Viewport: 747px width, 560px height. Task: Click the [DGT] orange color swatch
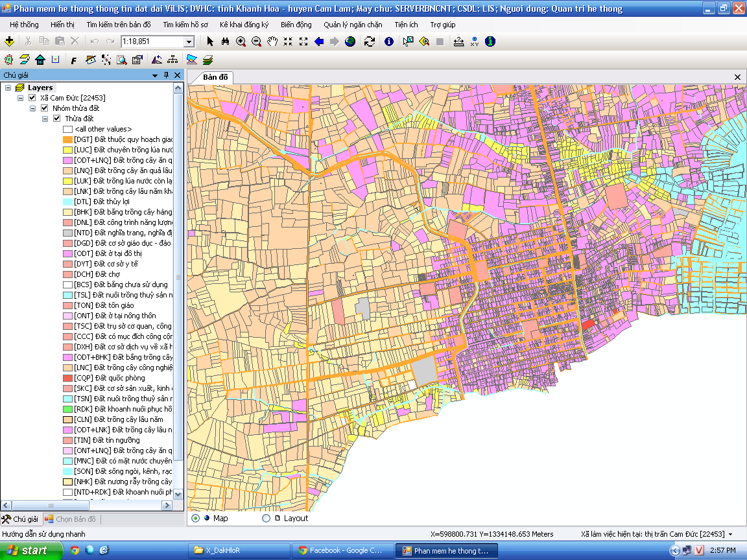tap(67, 139)
